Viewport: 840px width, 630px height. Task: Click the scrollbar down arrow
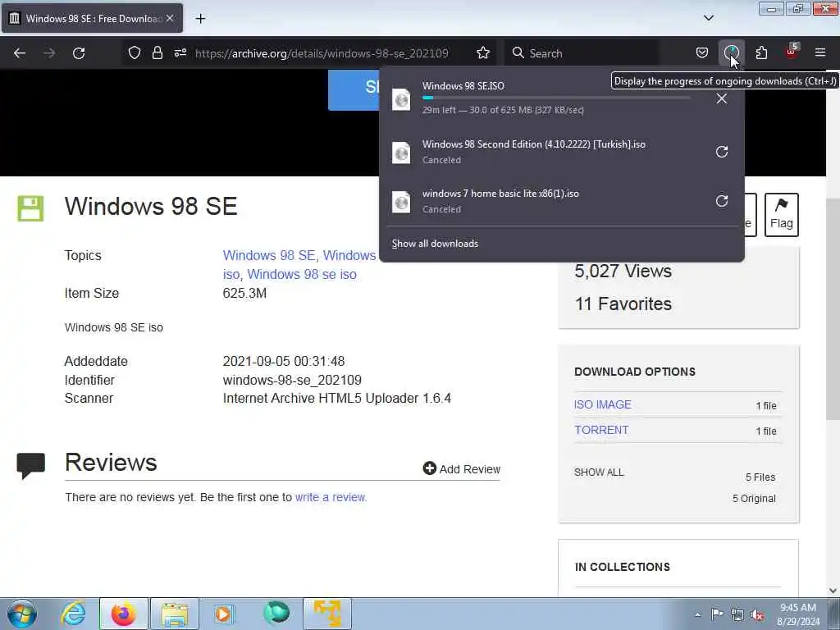pos(833,591)
